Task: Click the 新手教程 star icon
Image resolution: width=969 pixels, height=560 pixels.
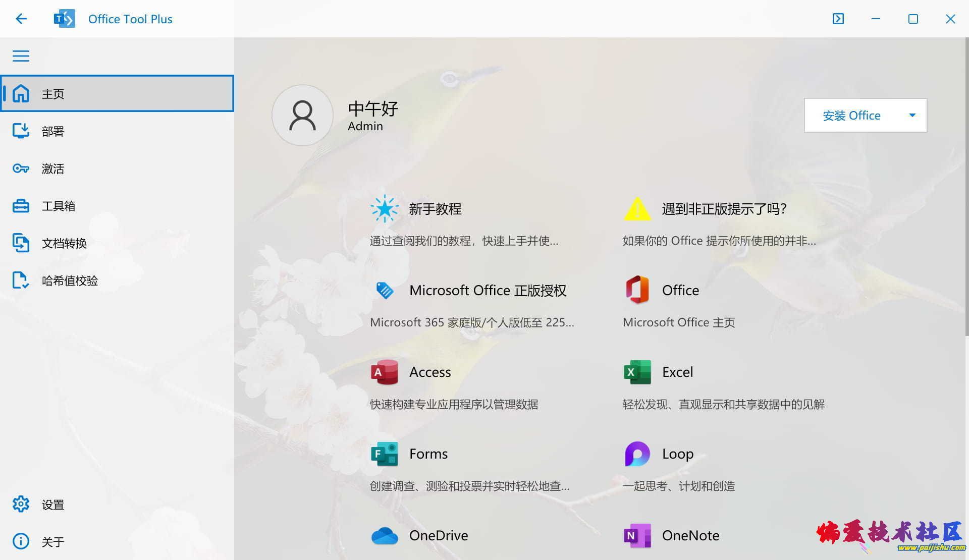Action: (384, 208)
